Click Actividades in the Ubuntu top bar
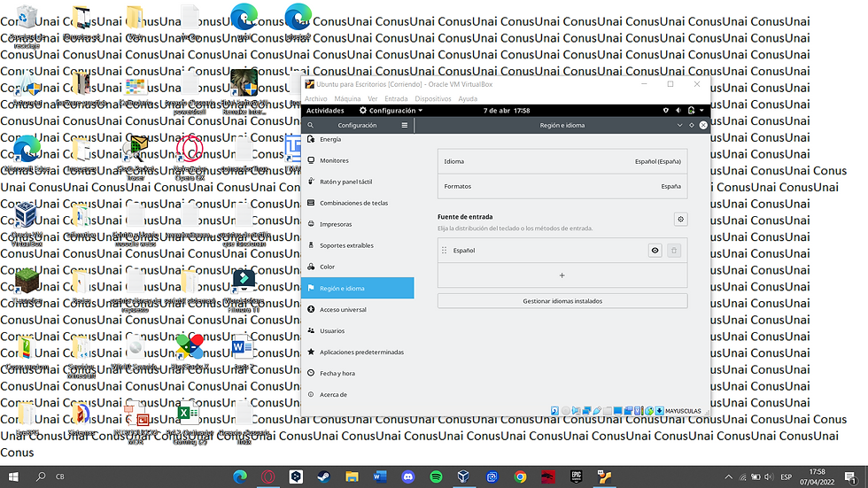 tap(325, 111)
